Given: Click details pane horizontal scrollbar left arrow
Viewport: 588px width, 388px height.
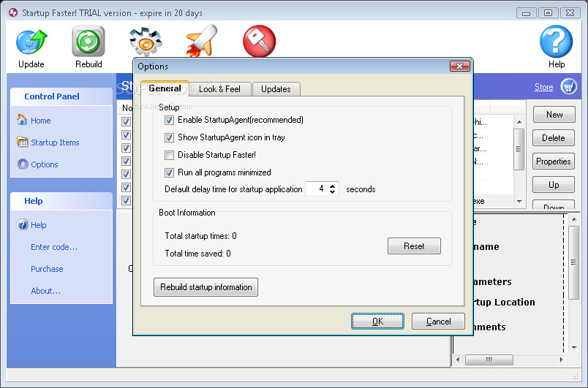Looking at the screenshot, I should click(x=458, y=360).
